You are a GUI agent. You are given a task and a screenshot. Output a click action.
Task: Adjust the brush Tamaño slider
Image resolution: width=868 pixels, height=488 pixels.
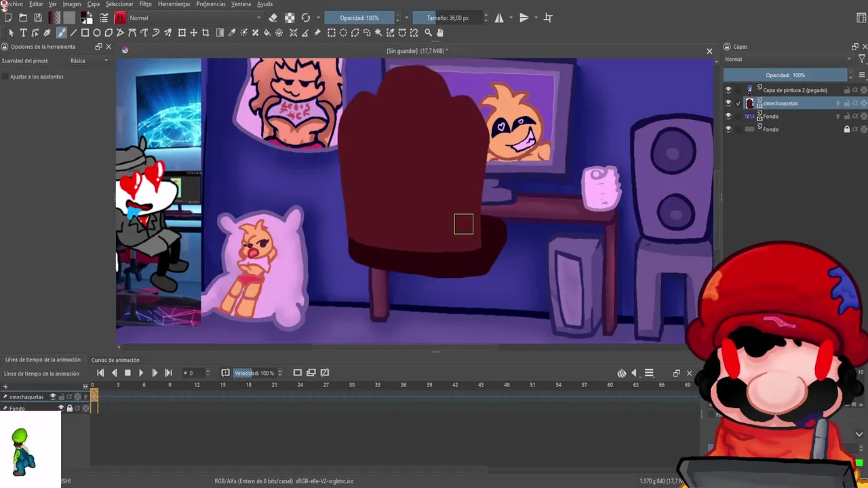pyautogui.click(x=448, y=18)
